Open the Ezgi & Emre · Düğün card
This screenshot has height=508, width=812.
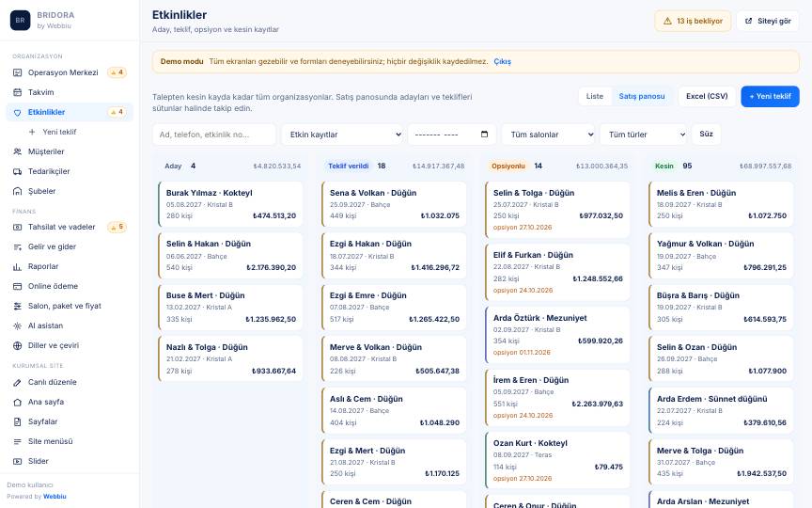(394, 308)
